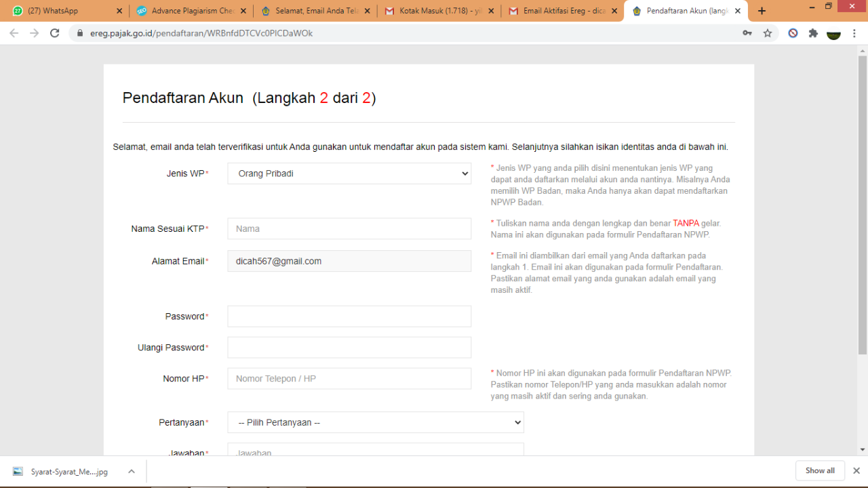Close the Pendaftaran Akun tab
The height and width of the screenshot is (488, 868).
[738, 11]
